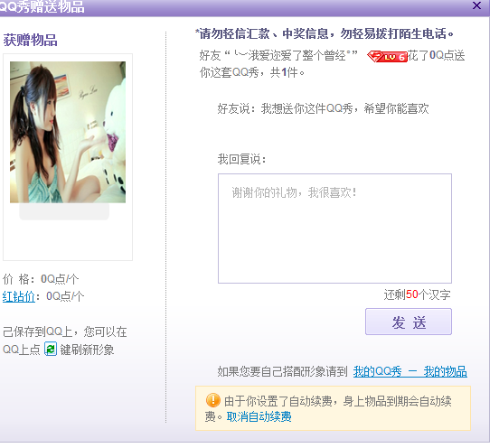499x448 pixels.
Task: Click the 发送 send button
Action: click(x=409, y=322)
